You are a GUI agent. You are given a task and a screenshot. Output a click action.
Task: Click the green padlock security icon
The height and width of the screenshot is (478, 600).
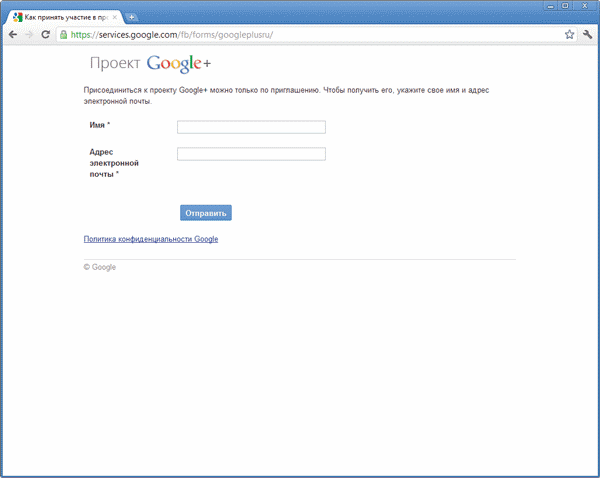pyautogui.click(x=64, y=35)
